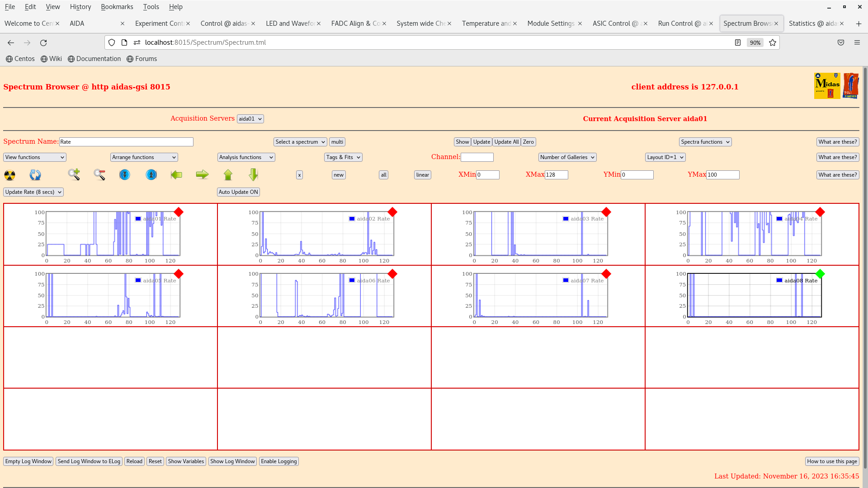Toggle the multi spectrum button
This screenshot has height=488, width=868.
click(337, 142)
